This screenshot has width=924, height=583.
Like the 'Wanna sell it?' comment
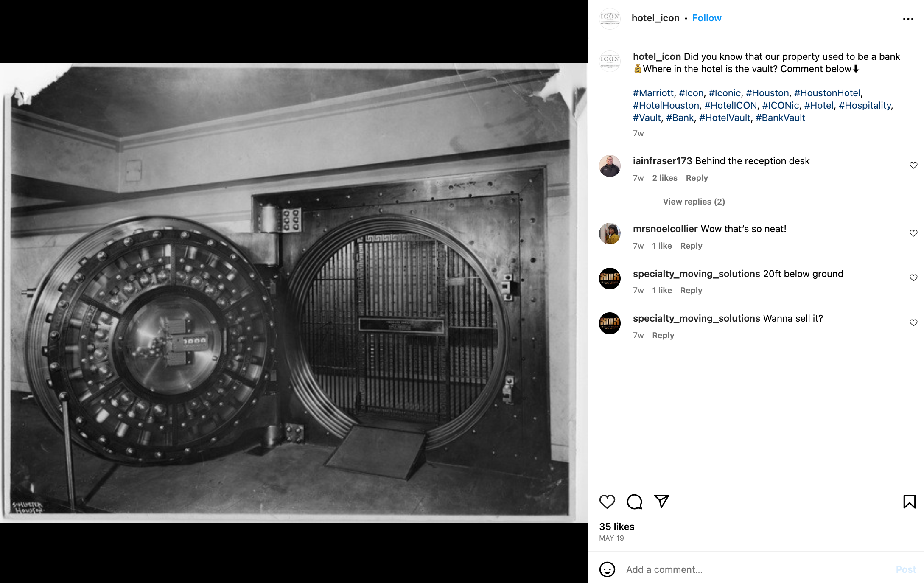point(913,322)
